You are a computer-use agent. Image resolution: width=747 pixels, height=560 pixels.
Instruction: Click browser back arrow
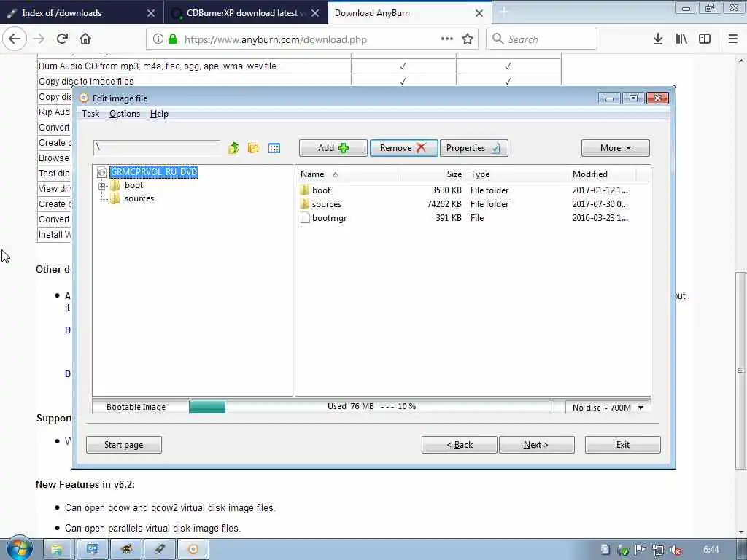tap(15, 39)
